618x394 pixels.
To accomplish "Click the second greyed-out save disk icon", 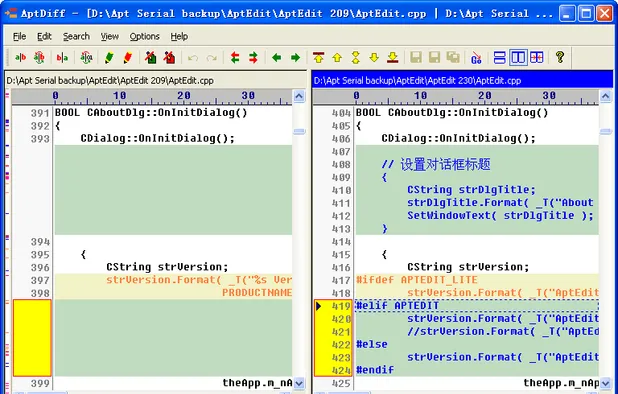I will (434, 58).
